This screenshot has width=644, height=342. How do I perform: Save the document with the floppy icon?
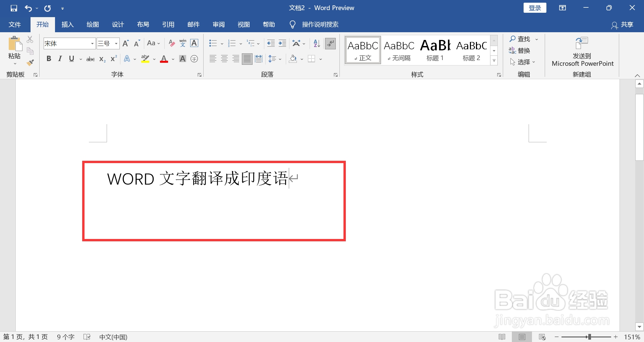(x=14, y=8)
